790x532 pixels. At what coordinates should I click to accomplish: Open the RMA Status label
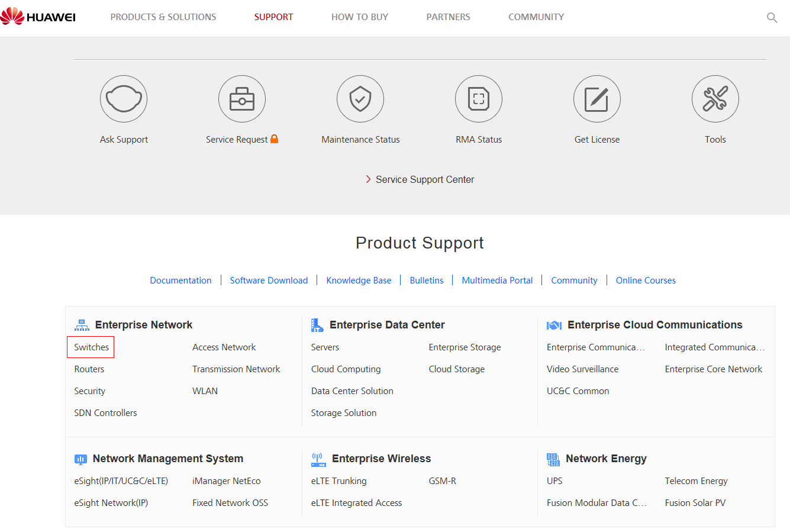(x=479, y=140)
